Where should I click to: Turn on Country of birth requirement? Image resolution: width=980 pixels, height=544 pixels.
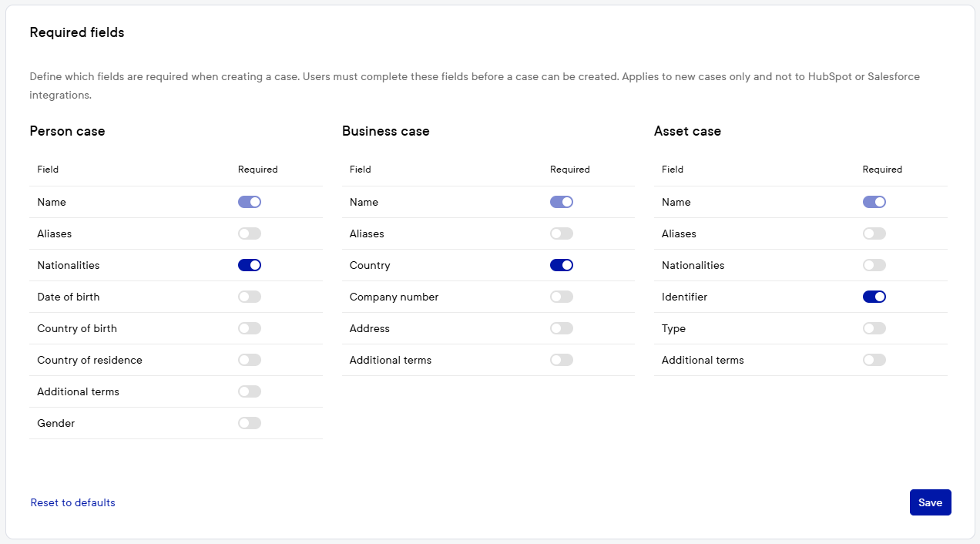pos(250,328)
